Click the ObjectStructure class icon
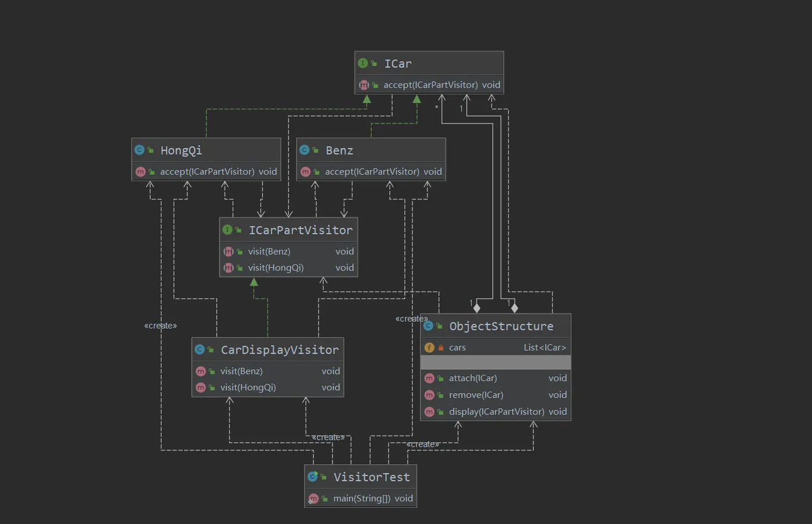This screenshot has height=524, width=812. tap(428, 326)
